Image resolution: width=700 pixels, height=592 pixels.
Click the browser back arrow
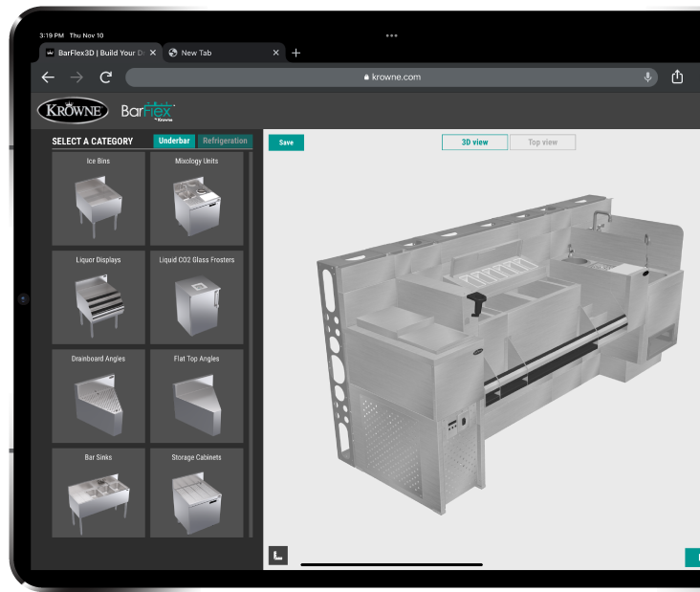(x=48, y=77)
